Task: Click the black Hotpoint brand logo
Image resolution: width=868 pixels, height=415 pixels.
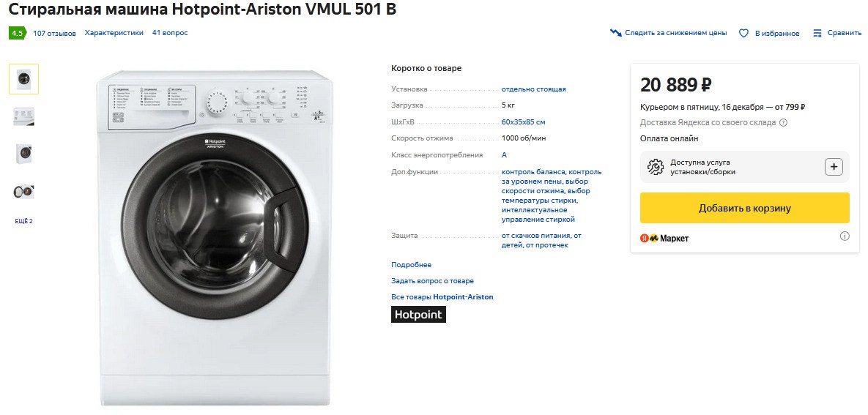Action: point(418,315)
